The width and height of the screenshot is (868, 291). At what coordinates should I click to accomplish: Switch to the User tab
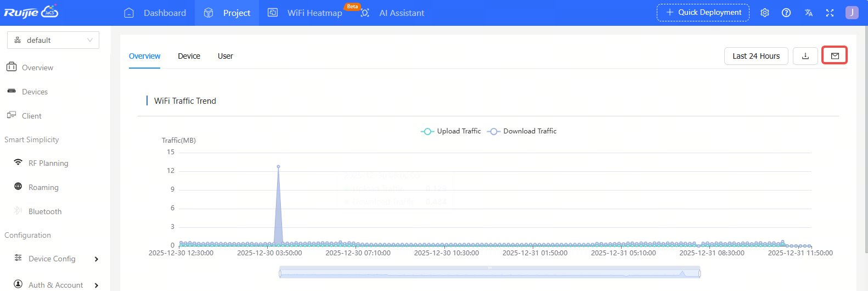[x=225, y=56]
